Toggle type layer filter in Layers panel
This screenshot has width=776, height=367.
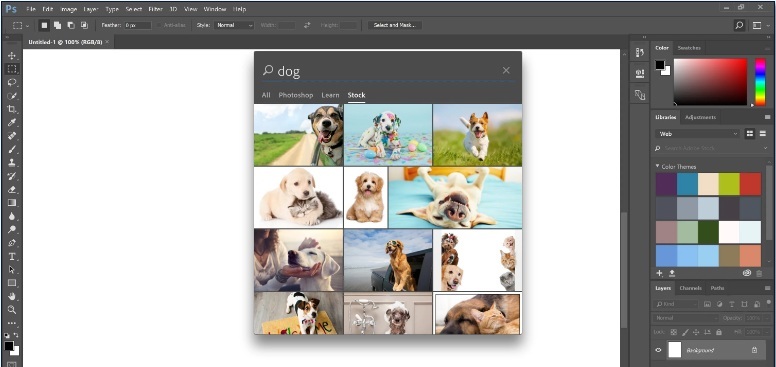tap(731, 304)
